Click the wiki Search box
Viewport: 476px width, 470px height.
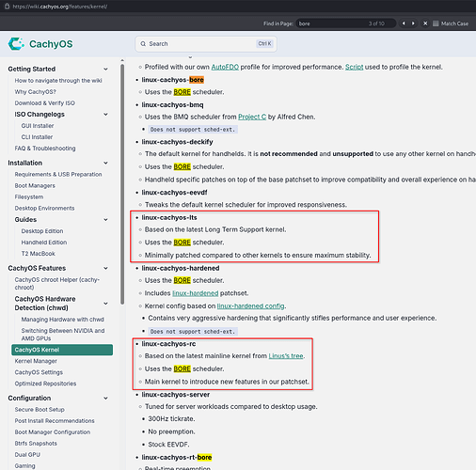[206, 44]
